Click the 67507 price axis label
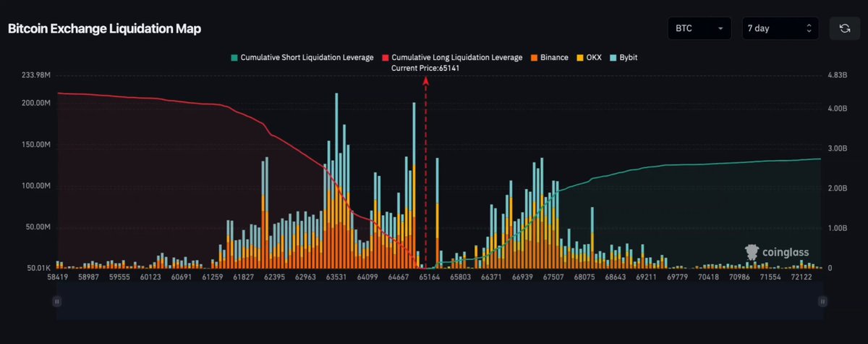868x344 pixels. [553, 277]
